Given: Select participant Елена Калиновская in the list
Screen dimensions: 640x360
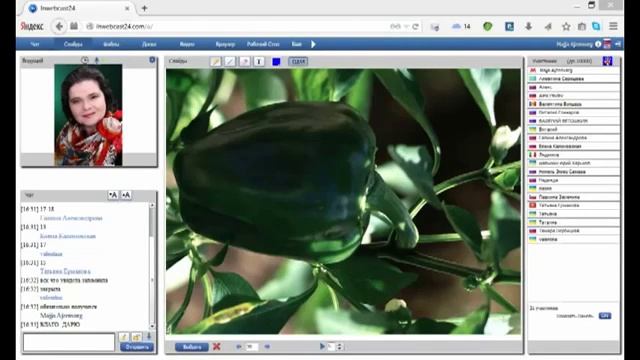Looking at the screenshot, I should [573, 146].
